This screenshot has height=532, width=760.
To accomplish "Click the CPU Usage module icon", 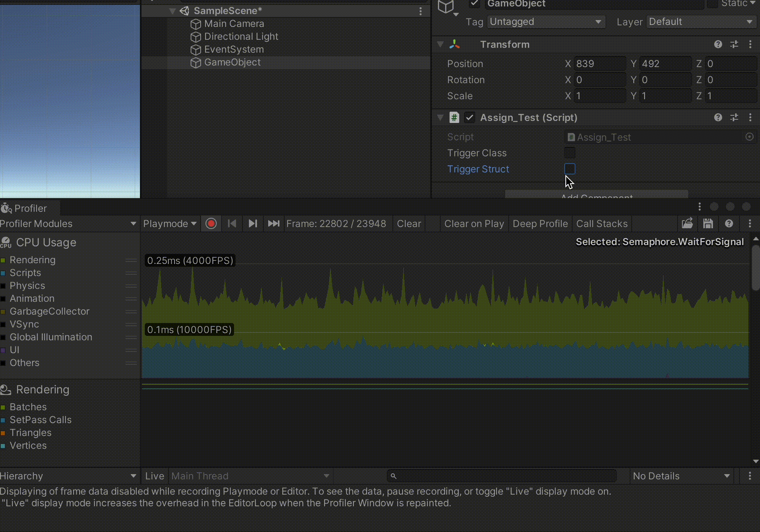I will (6, 243).
